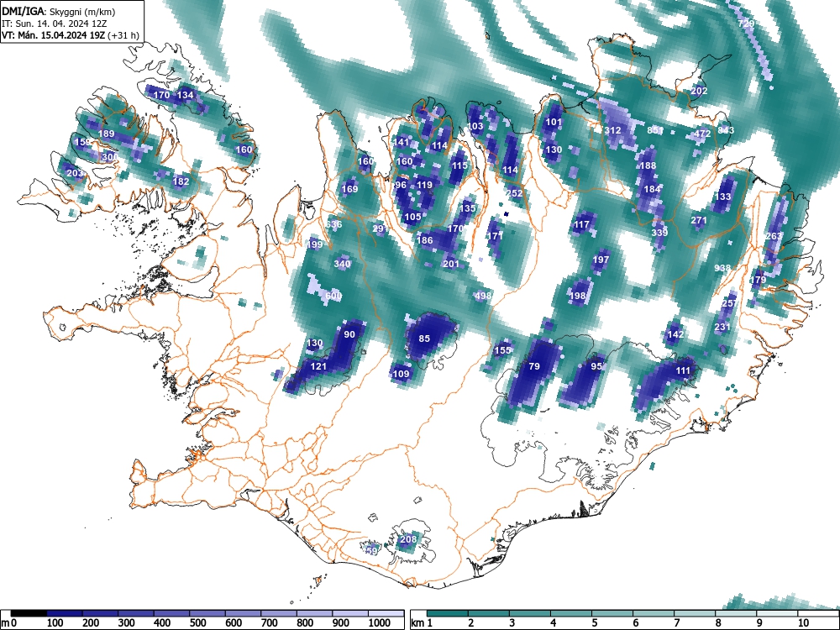
Task: Click the visibility value 135
Action: (468, 208)
